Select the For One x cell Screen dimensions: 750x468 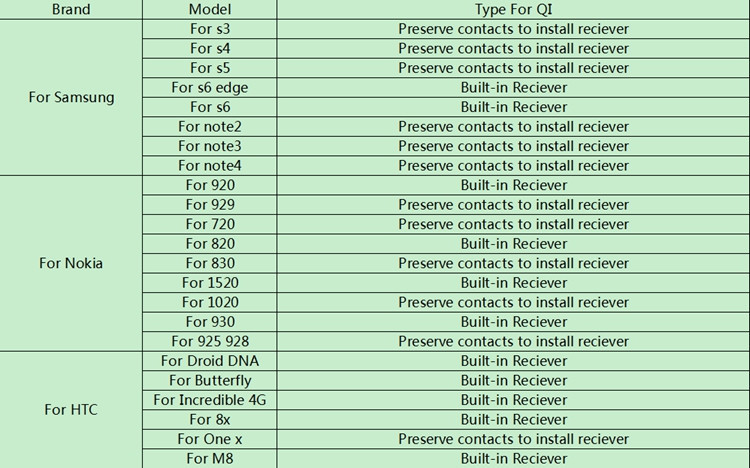(210, 439)
